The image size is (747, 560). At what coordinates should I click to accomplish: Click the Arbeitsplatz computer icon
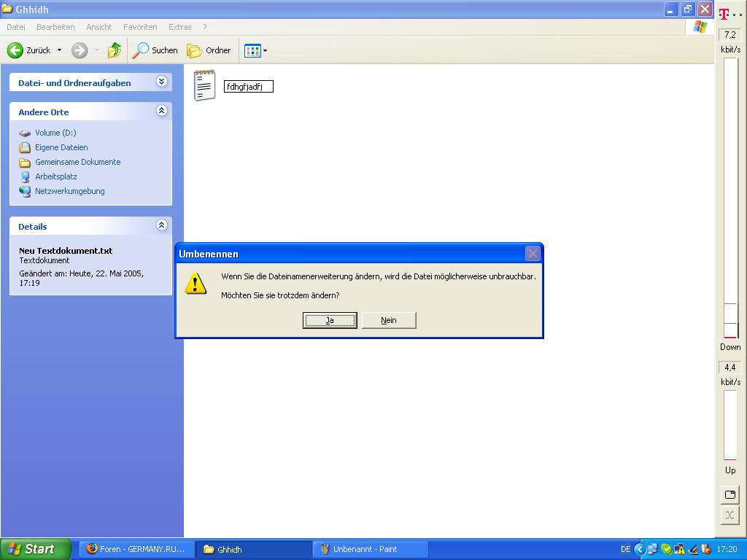click(25, 176)
